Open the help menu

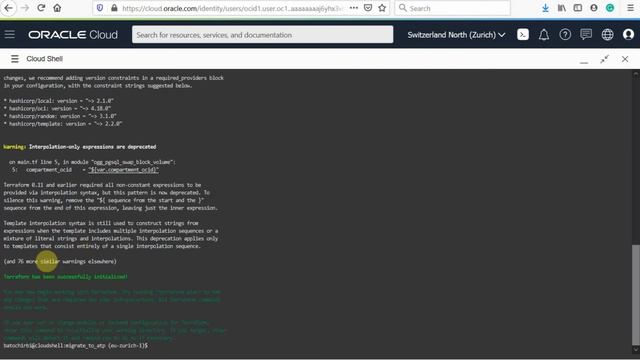coord(565,35)
